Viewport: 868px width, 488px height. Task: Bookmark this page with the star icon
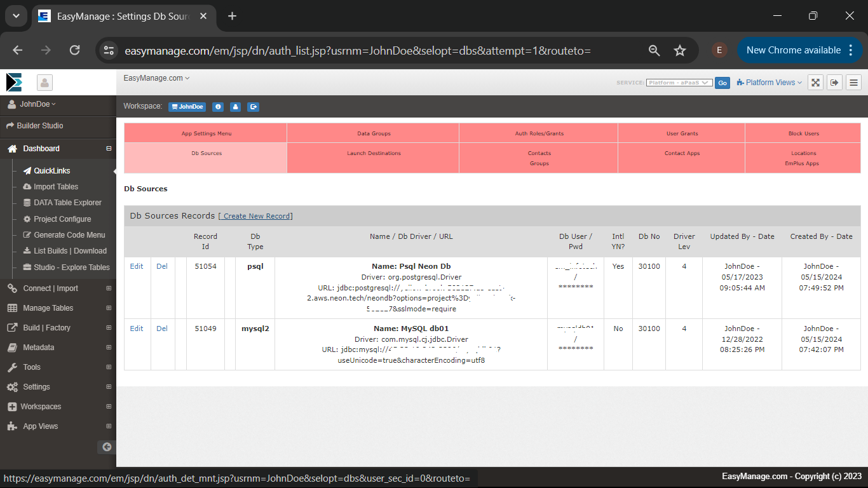(x=680, y=50)
